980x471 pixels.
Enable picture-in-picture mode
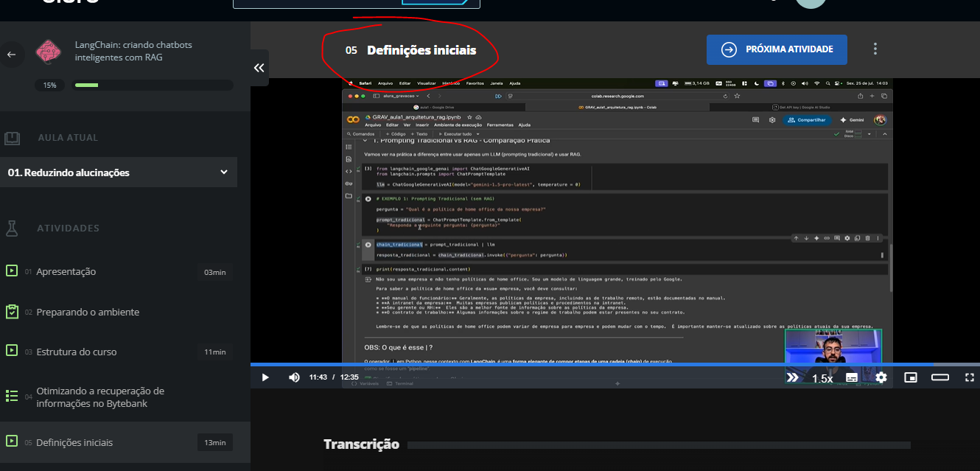911,377
